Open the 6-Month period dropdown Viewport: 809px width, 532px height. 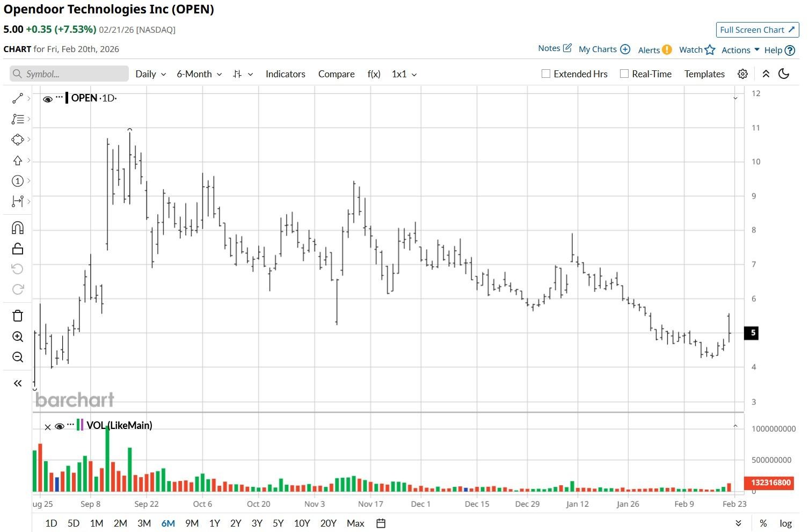point(200,74)
